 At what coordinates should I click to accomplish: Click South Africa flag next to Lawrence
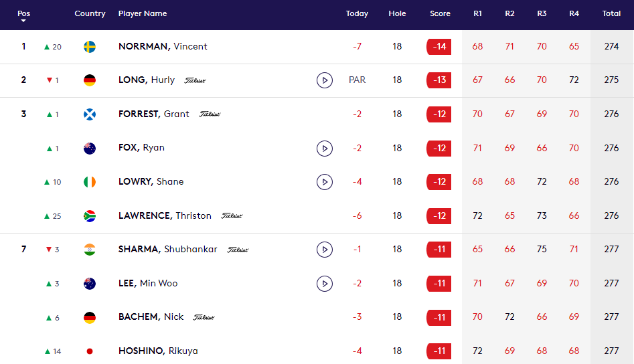coord(90,216)
